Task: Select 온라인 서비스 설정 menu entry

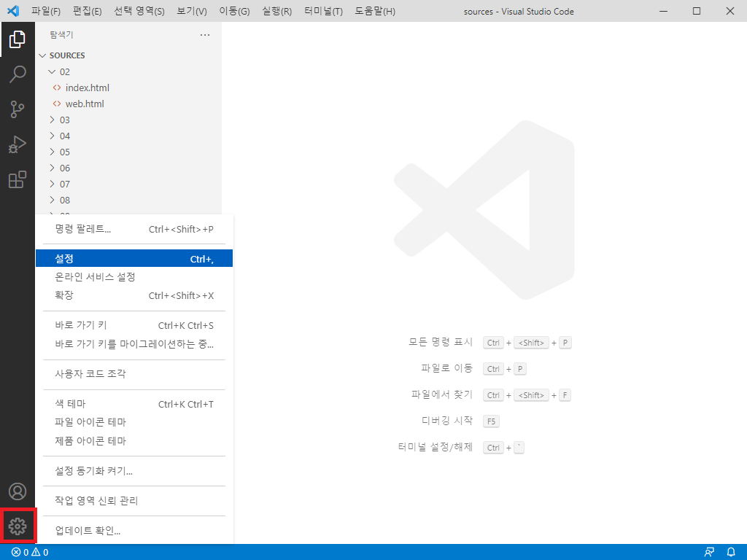Action: click(x=134, y=276)
